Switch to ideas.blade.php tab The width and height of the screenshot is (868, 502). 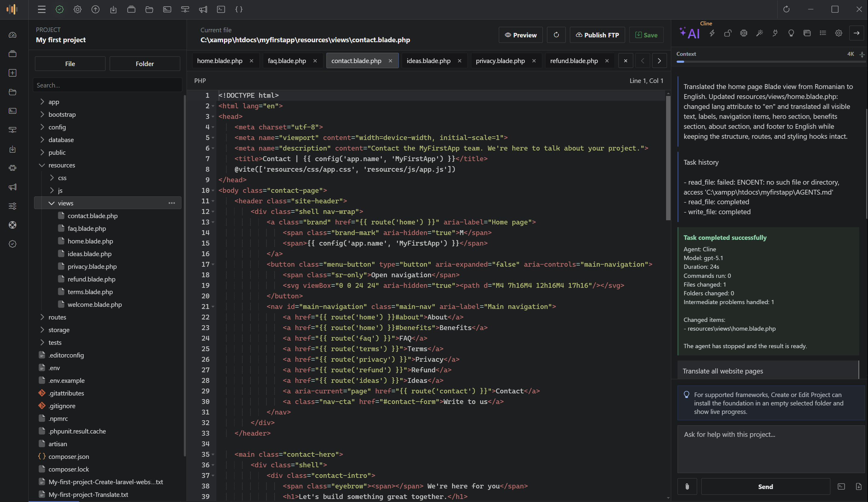[429, 61]
